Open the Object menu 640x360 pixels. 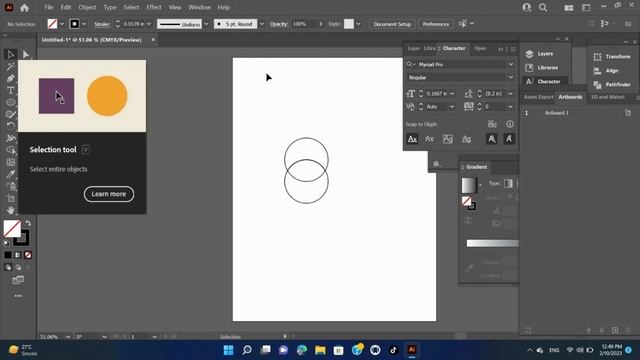pyautogui.click(x=87, y=7)
